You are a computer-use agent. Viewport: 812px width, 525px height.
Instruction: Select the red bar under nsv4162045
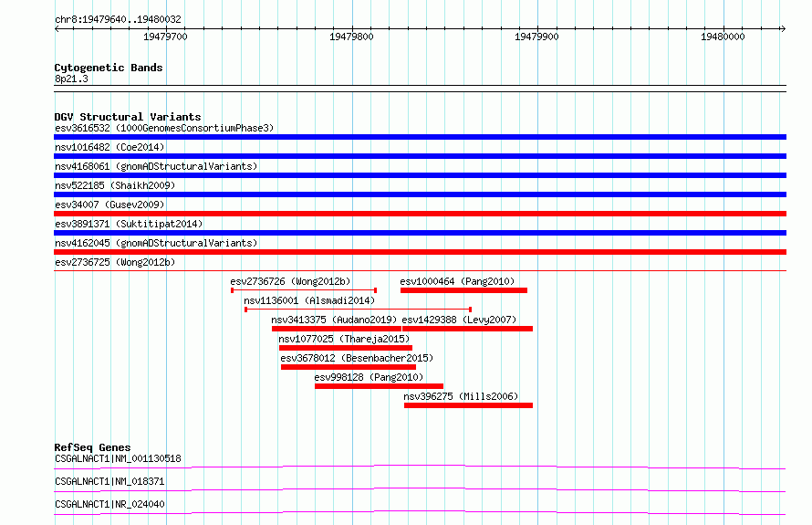(x=420, y=252)
